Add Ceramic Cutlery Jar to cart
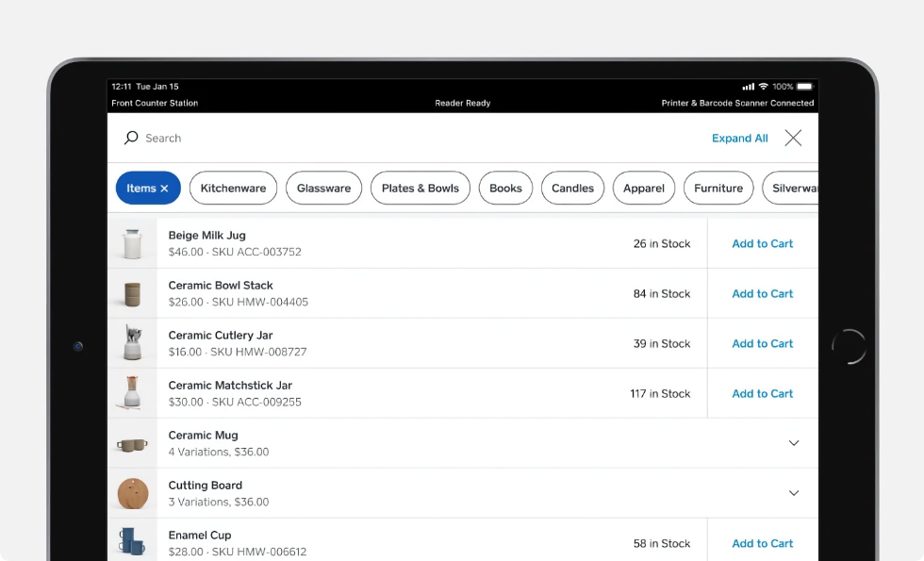 [763, 343]
